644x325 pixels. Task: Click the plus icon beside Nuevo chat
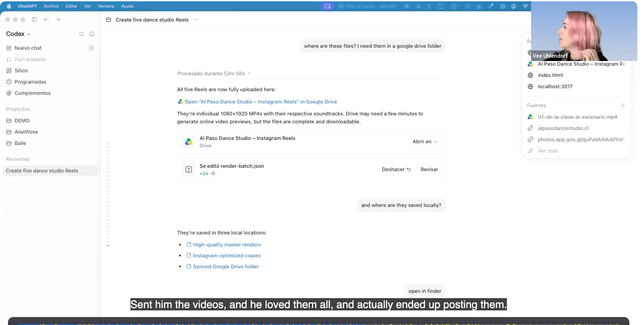tap(92, 48)
